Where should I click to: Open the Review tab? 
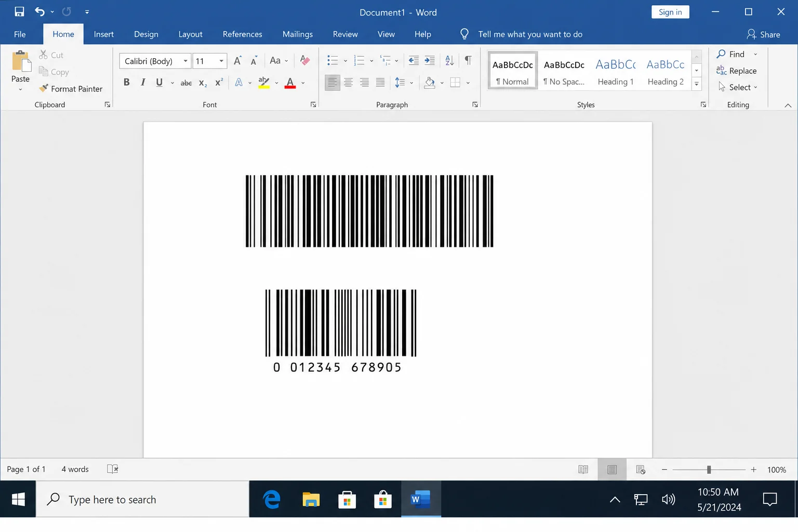tap(345, 34)
